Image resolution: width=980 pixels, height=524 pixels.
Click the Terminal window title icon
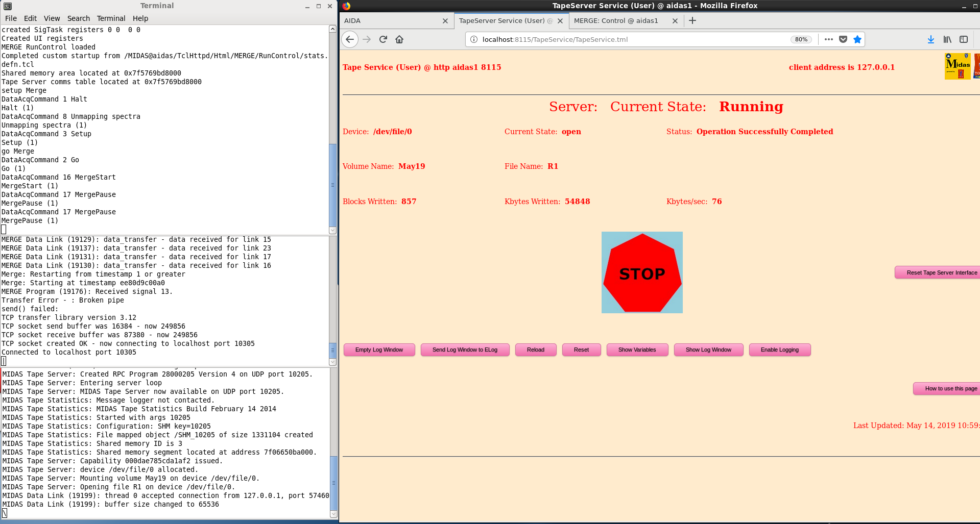pos(7,6)
